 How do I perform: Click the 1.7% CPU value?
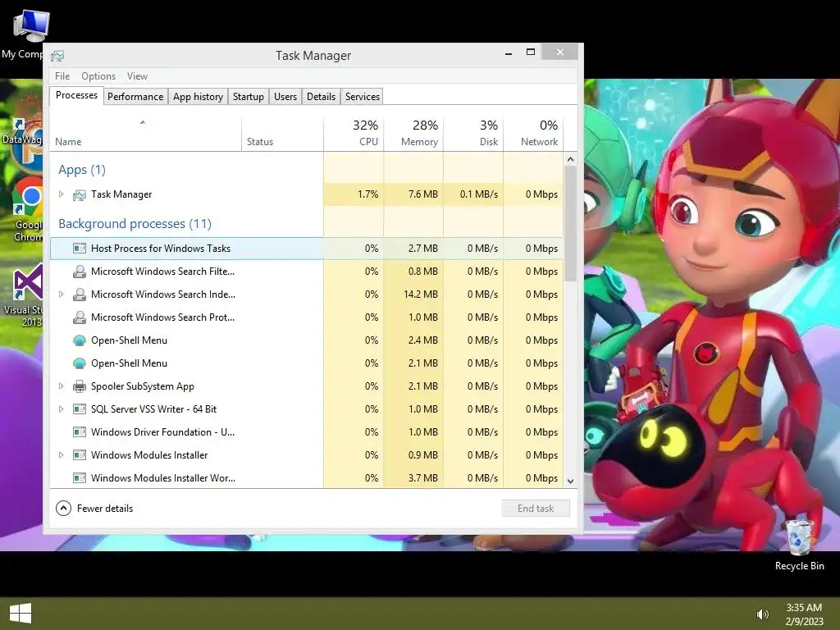[x=368, y=194]
